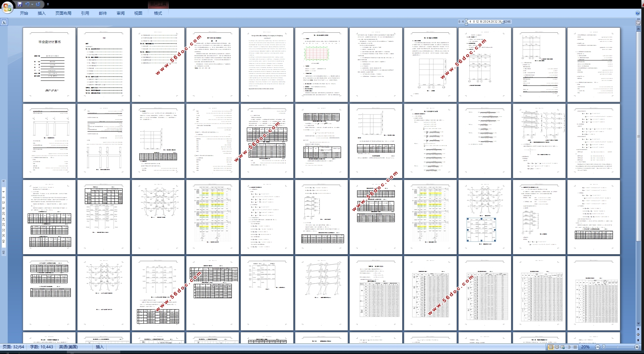Toggle the 插入 insert mode indicator
Viewport: 644px width, 354px height.
tap(100, 347)
